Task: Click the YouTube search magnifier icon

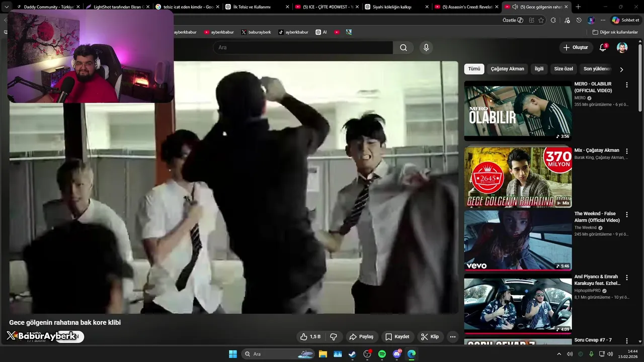Action: pos(404,48)
